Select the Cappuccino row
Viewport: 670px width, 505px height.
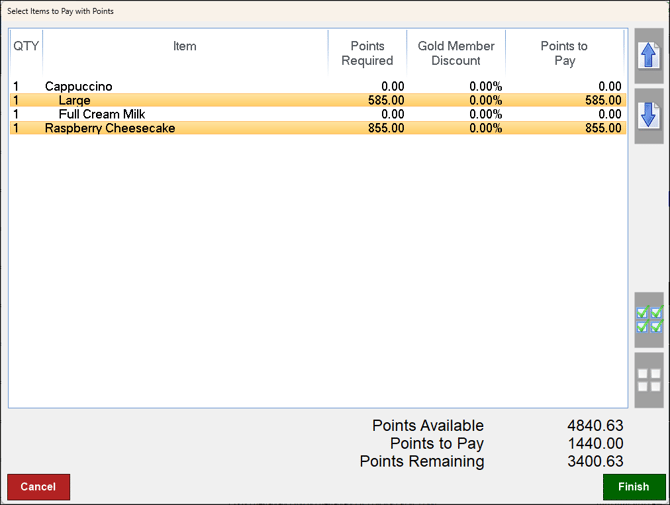point(318,86)
